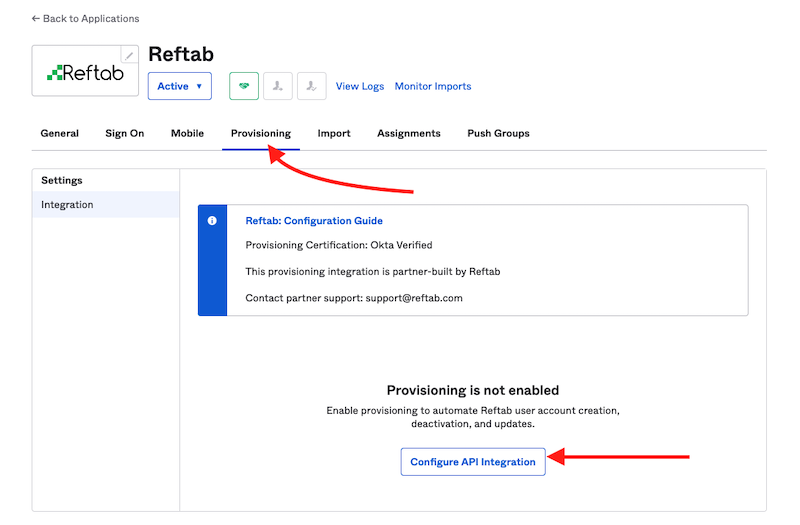Open View Logs link
Image resolution: width=800 pixels, height=525 pixels.
coord(360,86)
